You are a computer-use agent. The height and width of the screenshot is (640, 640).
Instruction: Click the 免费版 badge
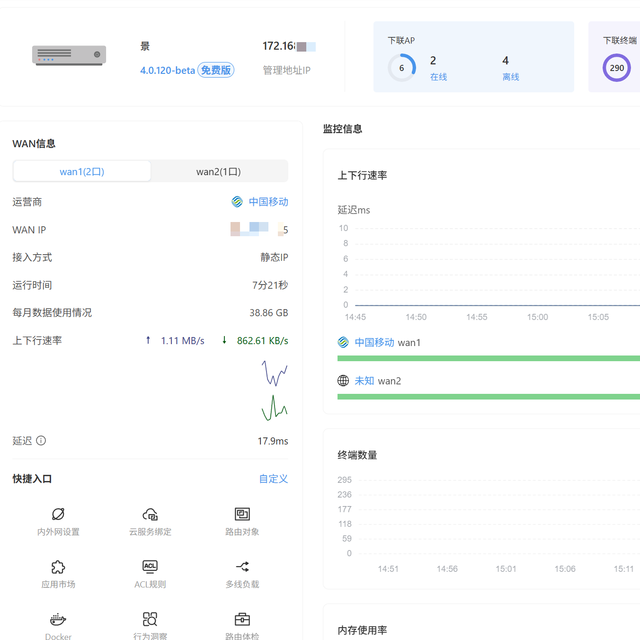coord(216,70)
